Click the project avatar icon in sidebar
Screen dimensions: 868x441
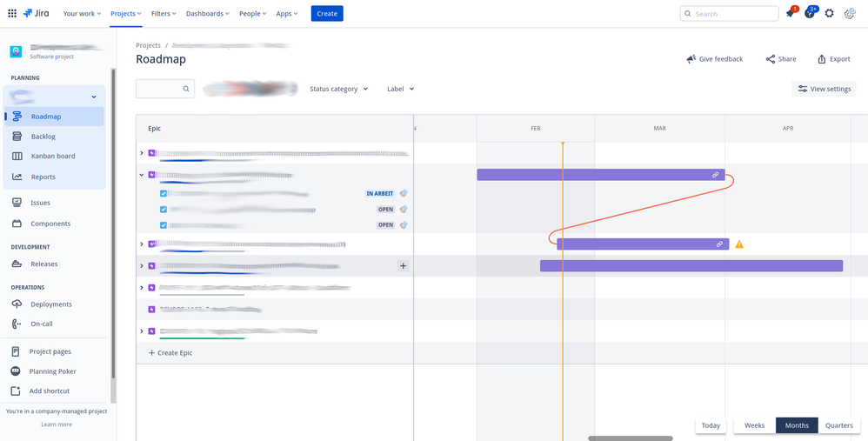tap(16, 51)
